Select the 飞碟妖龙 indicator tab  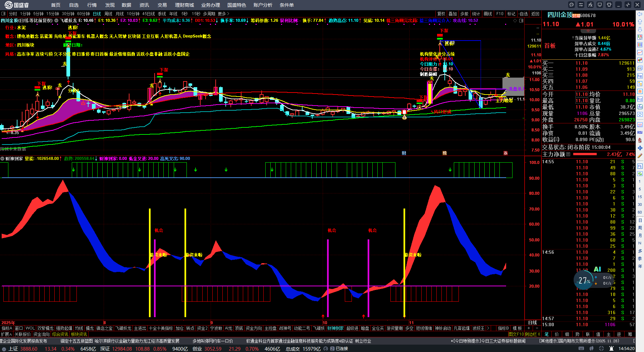pos(123,328)
